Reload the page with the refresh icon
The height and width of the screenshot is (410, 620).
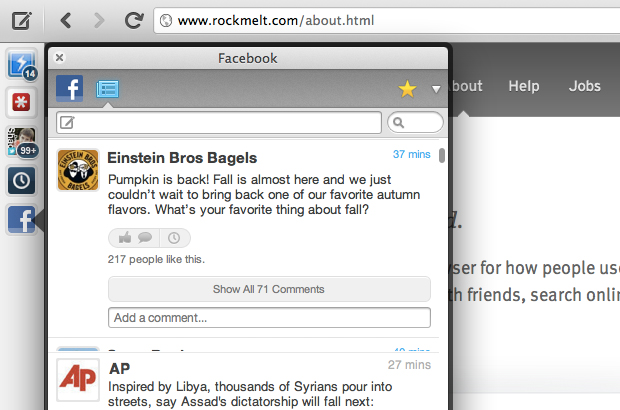coord(134,21)
